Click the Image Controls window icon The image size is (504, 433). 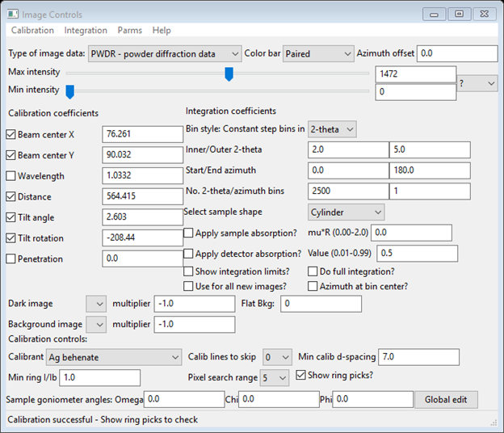point(13,15)
